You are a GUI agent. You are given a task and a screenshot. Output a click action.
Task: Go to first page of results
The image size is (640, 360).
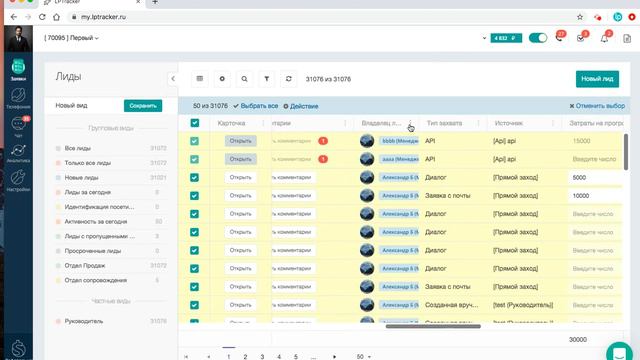pos(186,357)
